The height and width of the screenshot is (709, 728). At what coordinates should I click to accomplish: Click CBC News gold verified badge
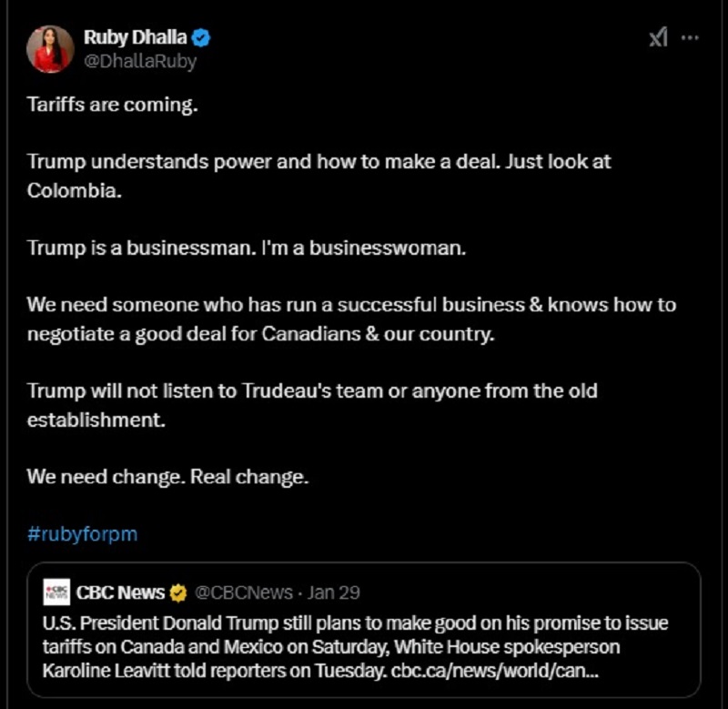[178, 593]
